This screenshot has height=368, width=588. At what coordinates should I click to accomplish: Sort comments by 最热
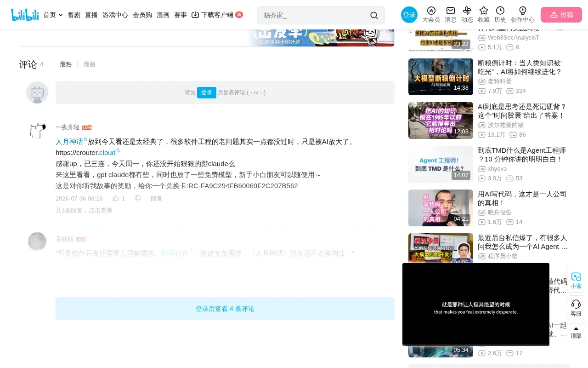(66, 64)
